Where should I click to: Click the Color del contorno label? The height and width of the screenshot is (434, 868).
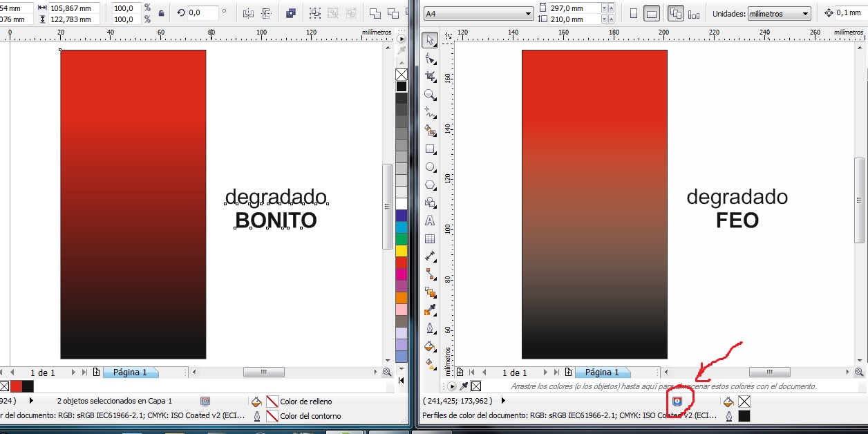(310, 416)
